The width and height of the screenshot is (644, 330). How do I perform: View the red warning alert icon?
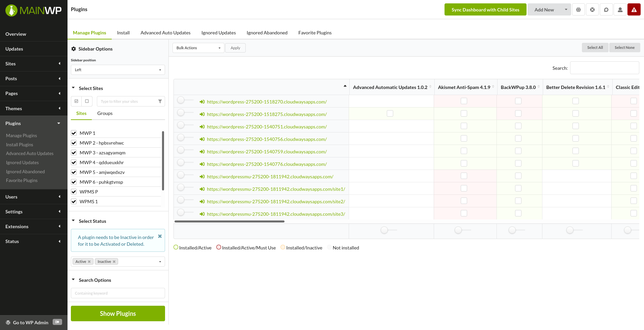(x=634, y=9)
